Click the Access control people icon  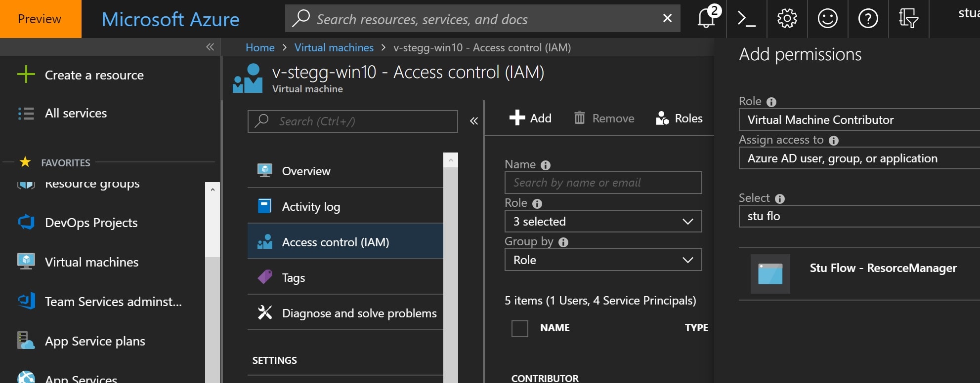tap(265, 242)
